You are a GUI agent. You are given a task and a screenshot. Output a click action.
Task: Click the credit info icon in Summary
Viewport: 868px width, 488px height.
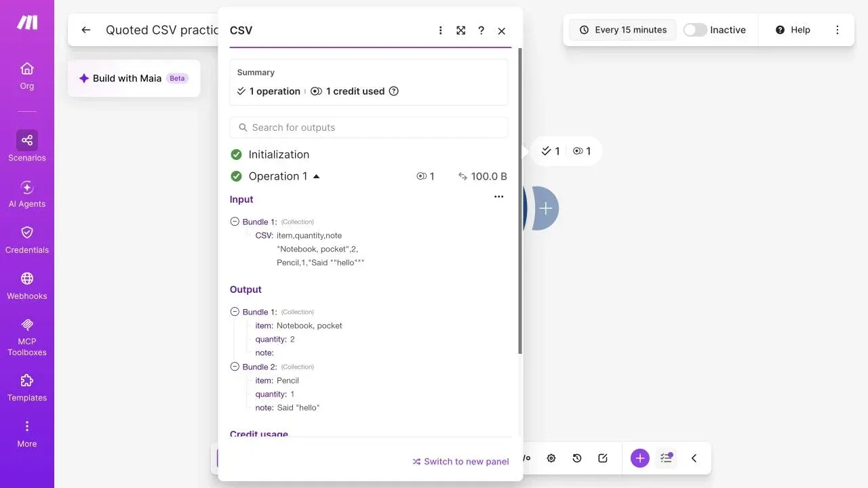(394, 91)
